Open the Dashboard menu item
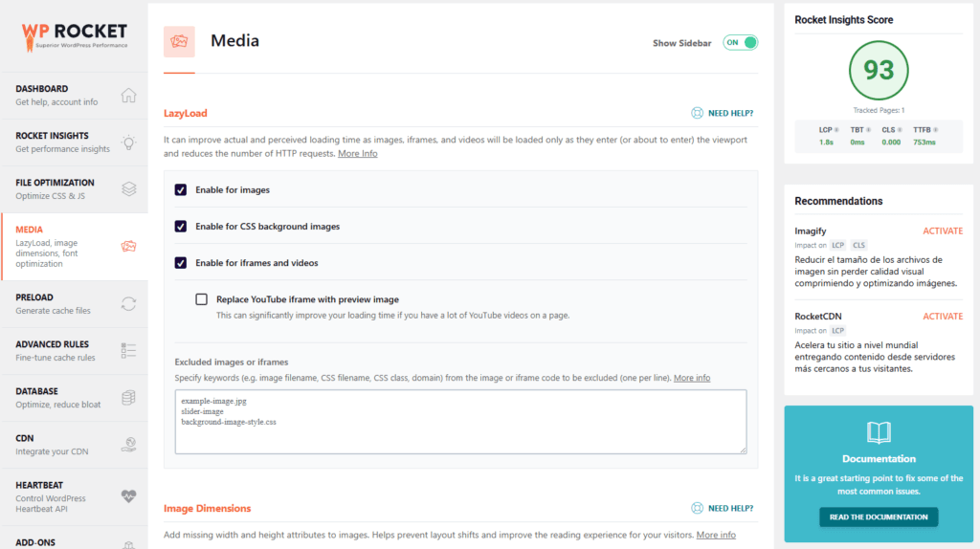The width and height of the screenshot is (980, 549). click(x=75, y=95)
